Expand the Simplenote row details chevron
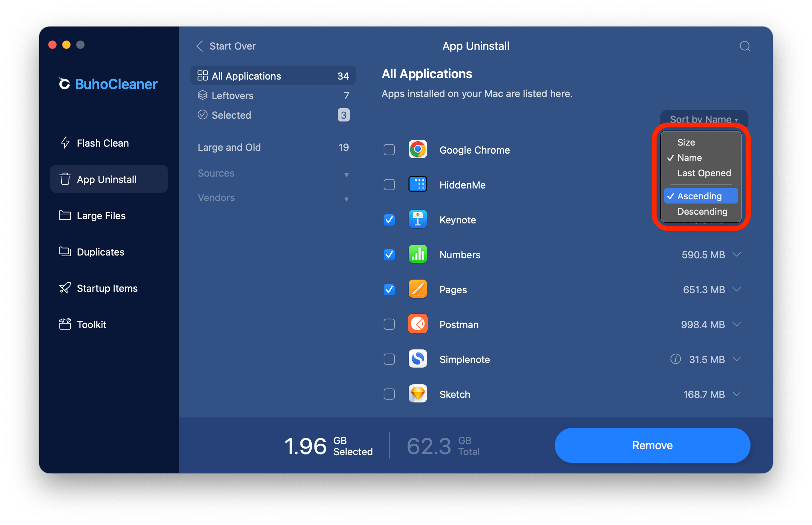Viewport: 812px width, 525px height. pos(737,359)
